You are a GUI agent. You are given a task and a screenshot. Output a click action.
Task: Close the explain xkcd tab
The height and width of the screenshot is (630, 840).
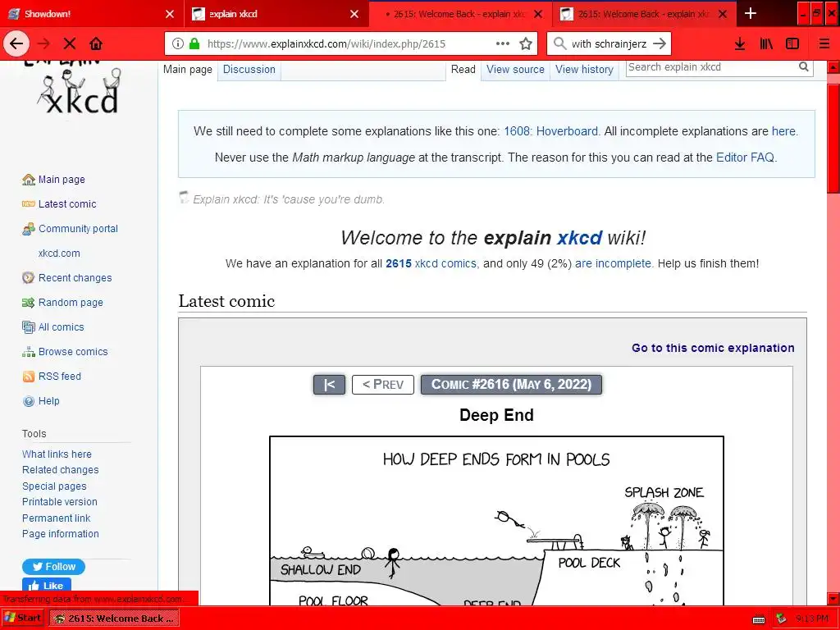(x=354, y=14)
